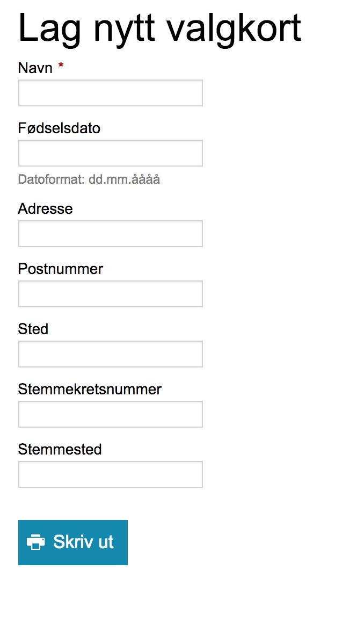Click the printer icon on the blue button
Screen dimensions: 364x620
tap(35, 542)
